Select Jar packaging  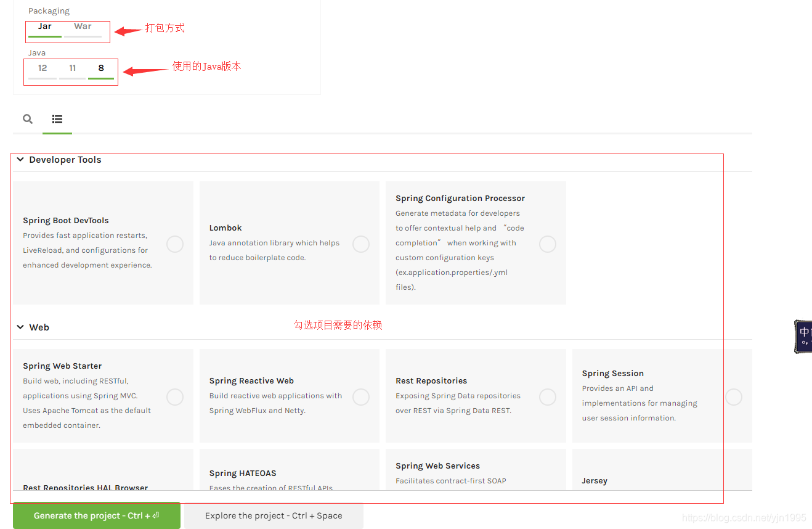[x=45, y=28]
